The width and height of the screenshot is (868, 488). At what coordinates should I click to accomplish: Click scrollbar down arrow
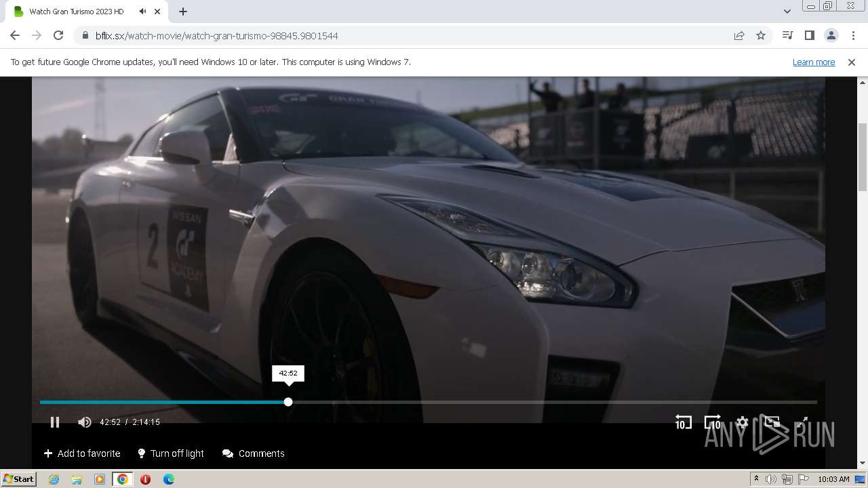tap(863, 464)
